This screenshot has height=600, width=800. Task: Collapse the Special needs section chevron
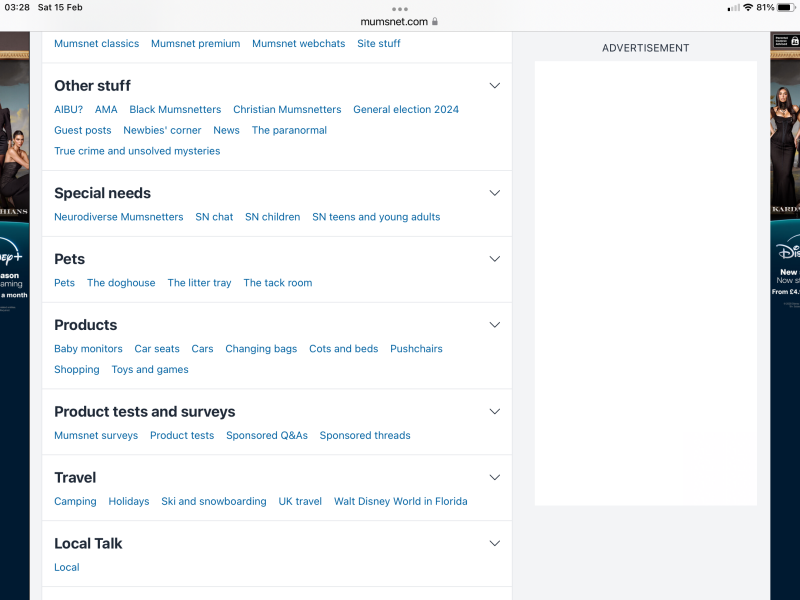[x=494, y=193]
